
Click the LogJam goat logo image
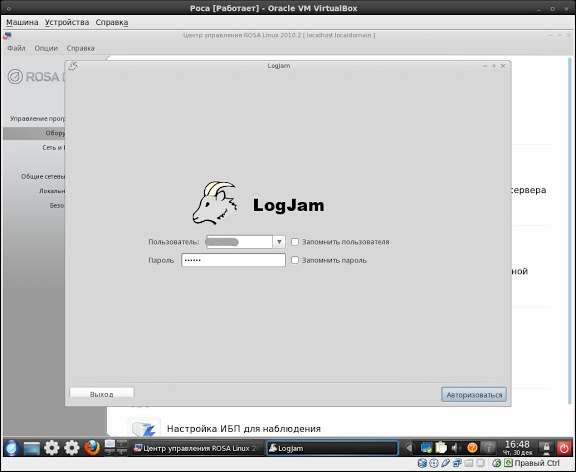tap(215, 202)
